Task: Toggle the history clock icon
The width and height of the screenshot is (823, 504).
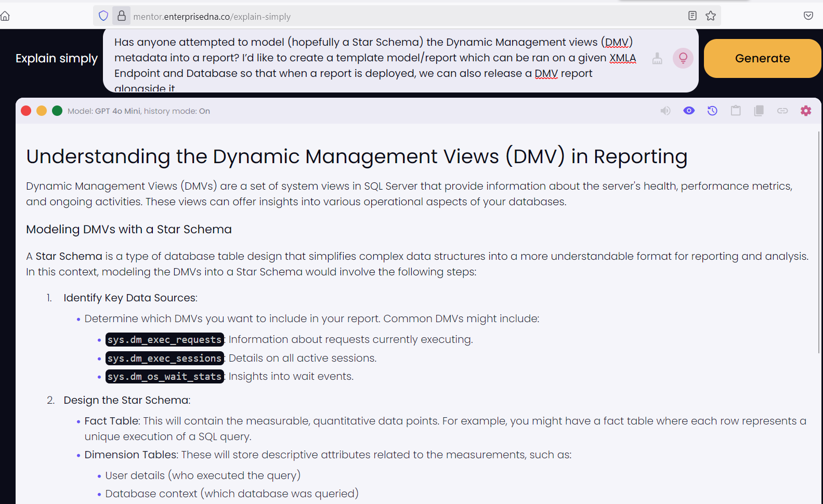Action: pyautogui.click(x=712, y=111)
